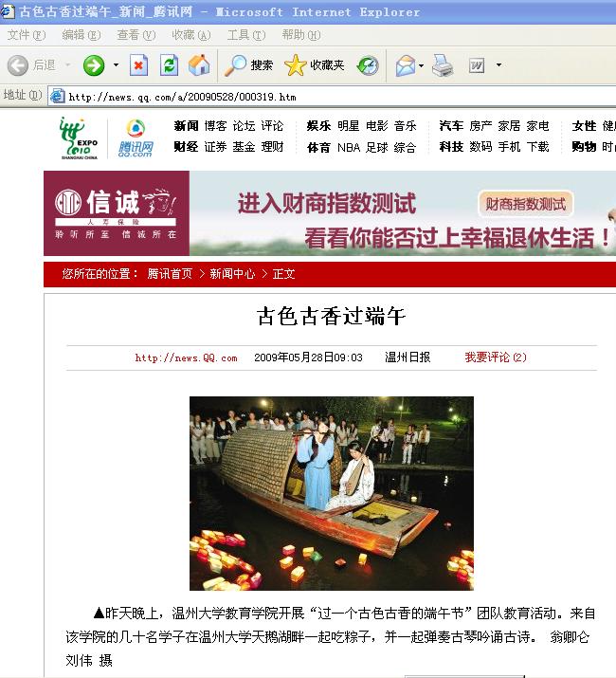Open the 工具(T) menu

pos(245,35)
